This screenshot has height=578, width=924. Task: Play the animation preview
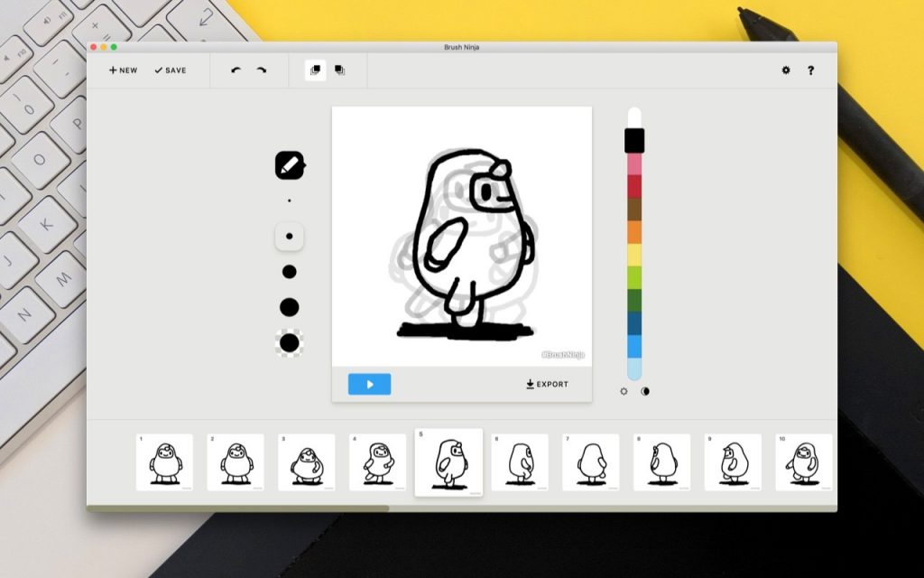368,384
